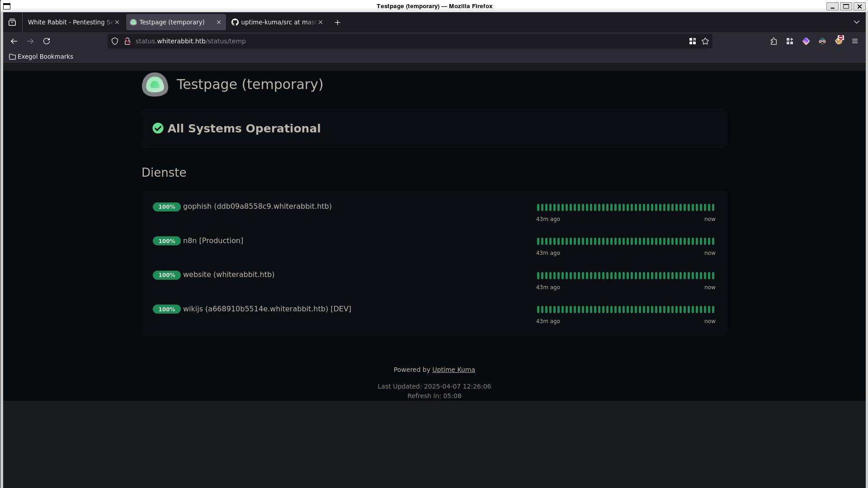The image size is (868, 488).
Task: Click the QR grid icon in the address bar
Action: 692,41
